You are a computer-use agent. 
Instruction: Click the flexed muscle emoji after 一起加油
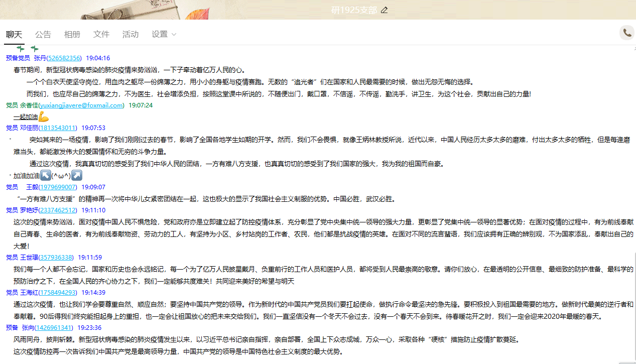point(44,117)
